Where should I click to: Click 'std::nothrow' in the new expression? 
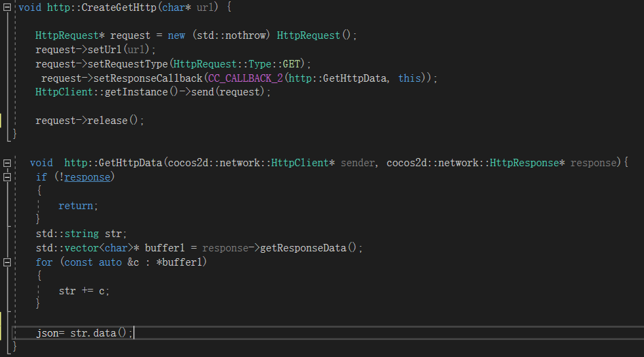pyautogui.click(x=231, y=35)
